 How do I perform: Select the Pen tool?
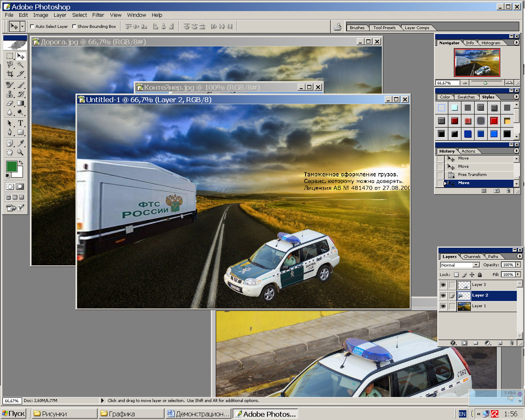tap(10, 132)
